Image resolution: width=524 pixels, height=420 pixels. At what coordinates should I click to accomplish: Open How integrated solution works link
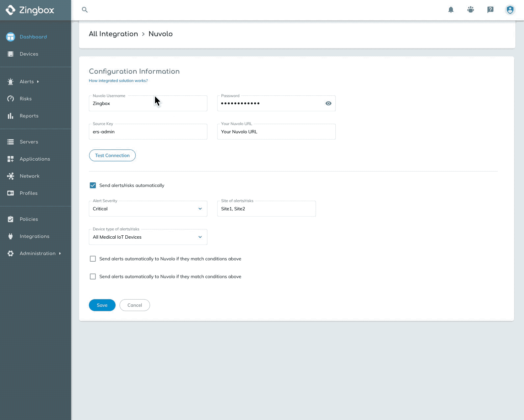coord(118,81)
